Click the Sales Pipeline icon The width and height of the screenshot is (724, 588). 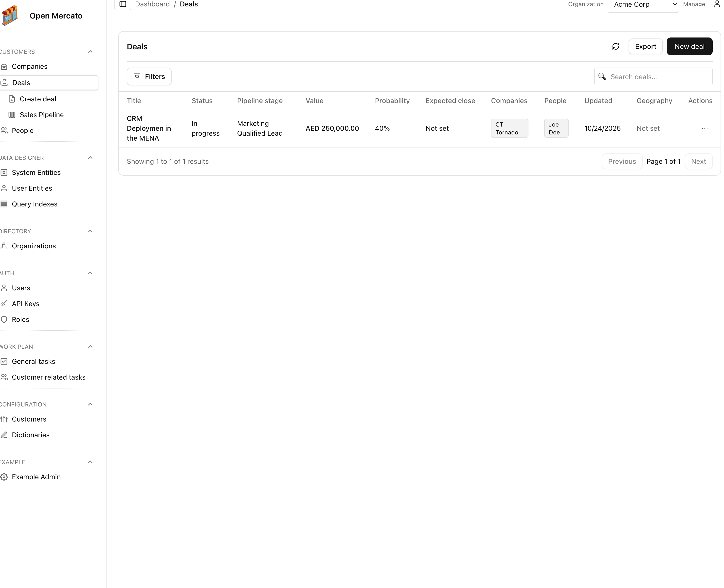pos(12,114)
